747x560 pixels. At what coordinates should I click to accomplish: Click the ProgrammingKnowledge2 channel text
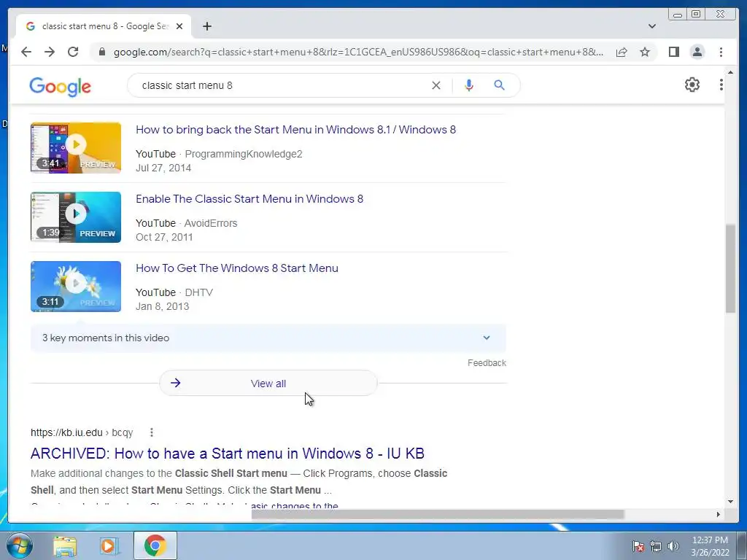tap(244, 154)
